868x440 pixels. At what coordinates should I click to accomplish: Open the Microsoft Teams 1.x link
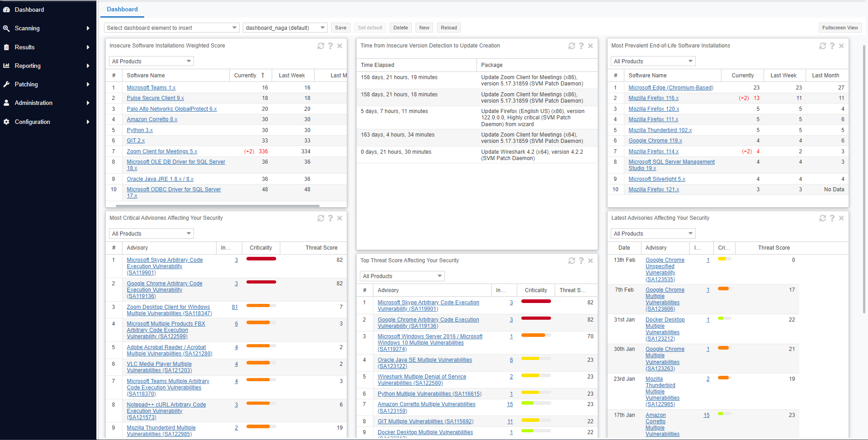[x=151, y=88]
